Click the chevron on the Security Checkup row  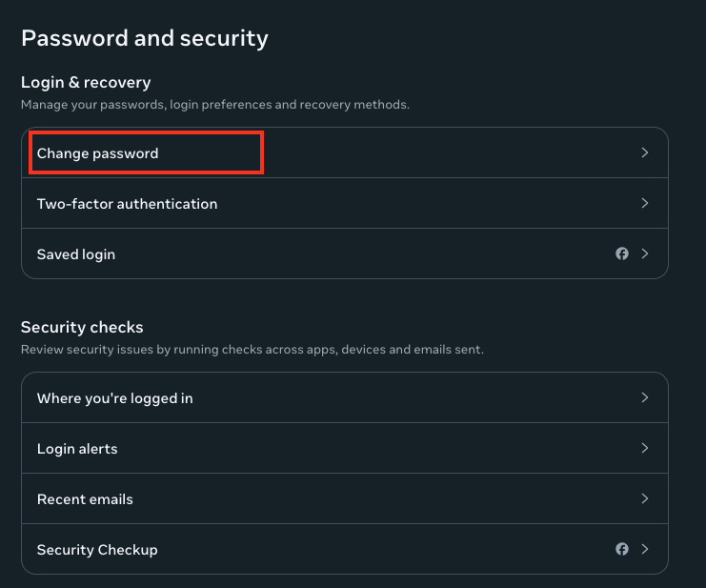click(x=645, y=549)
